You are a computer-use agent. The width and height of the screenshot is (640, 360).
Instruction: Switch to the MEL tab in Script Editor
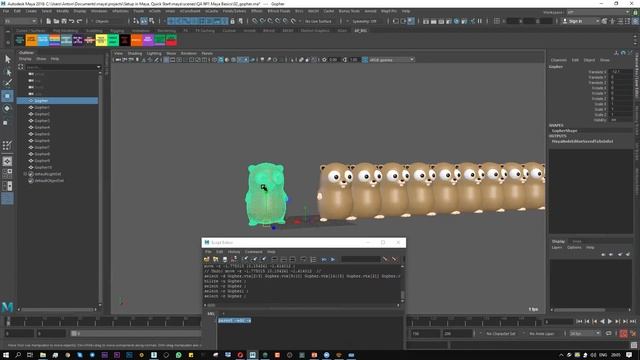211,314
